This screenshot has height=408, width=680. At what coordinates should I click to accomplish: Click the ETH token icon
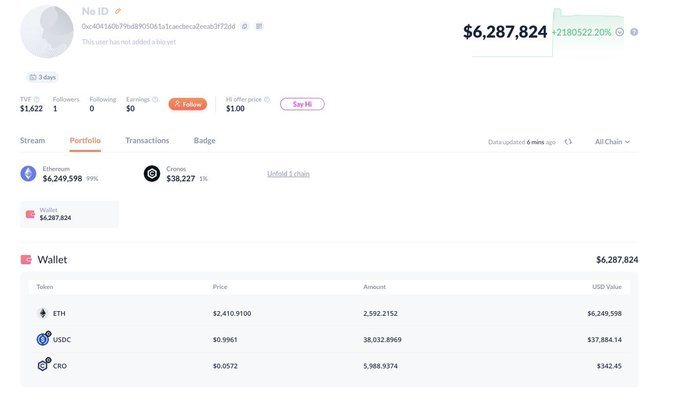click(42, 313)
